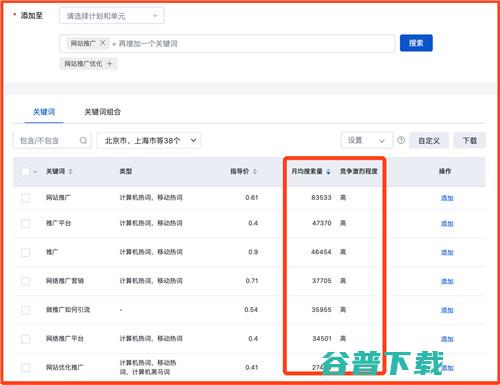Click search volume value 34501

[x=322, y=339]
